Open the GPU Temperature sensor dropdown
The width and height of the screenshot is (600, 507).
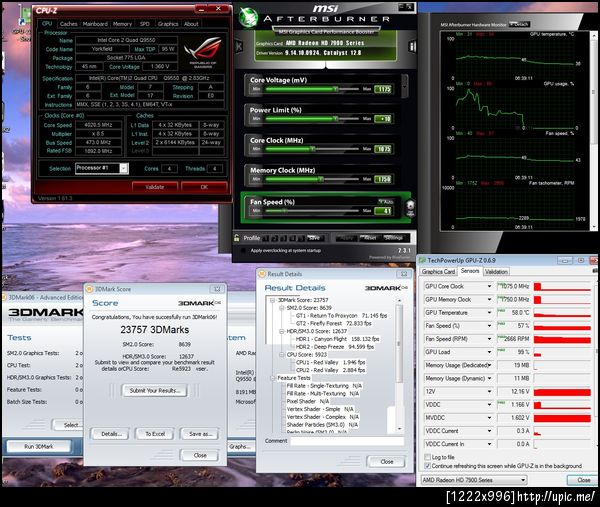489,313
